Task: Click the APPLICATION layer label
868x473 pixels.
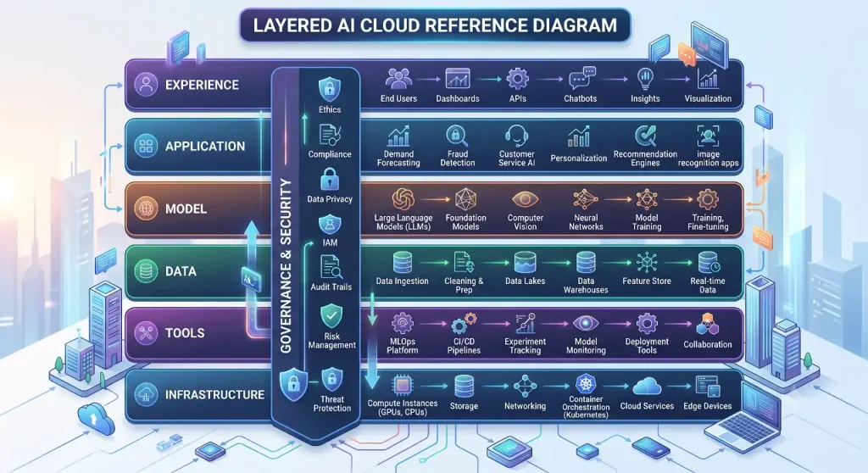Action: pyautogui.click(x=205, y=147)
